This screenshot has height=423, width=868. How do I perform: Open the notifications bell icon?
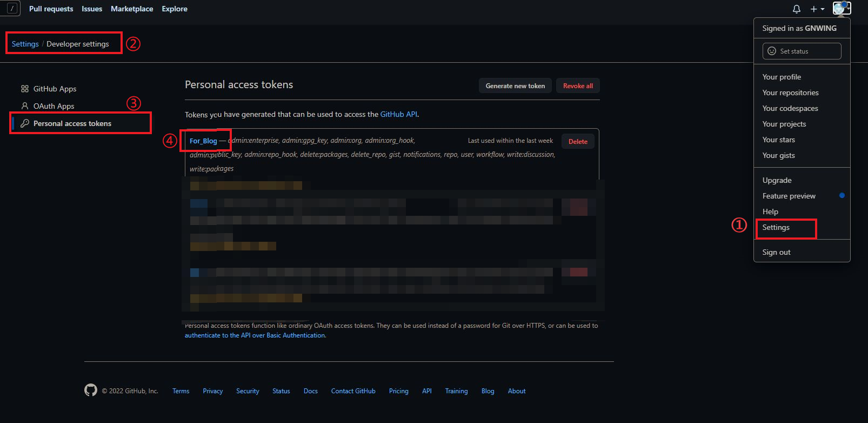point(796,9)
